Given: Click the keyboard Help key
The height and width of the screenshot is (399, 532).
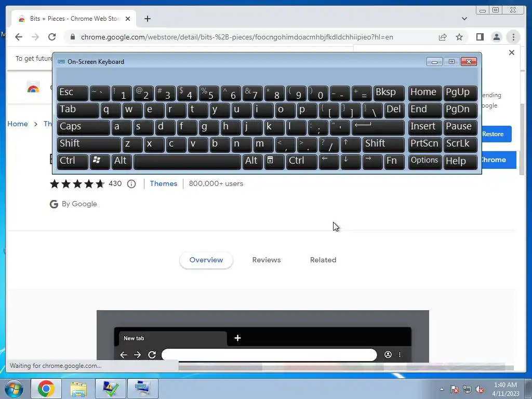Looking at the screenshot, I should click(x=460, y=162).
